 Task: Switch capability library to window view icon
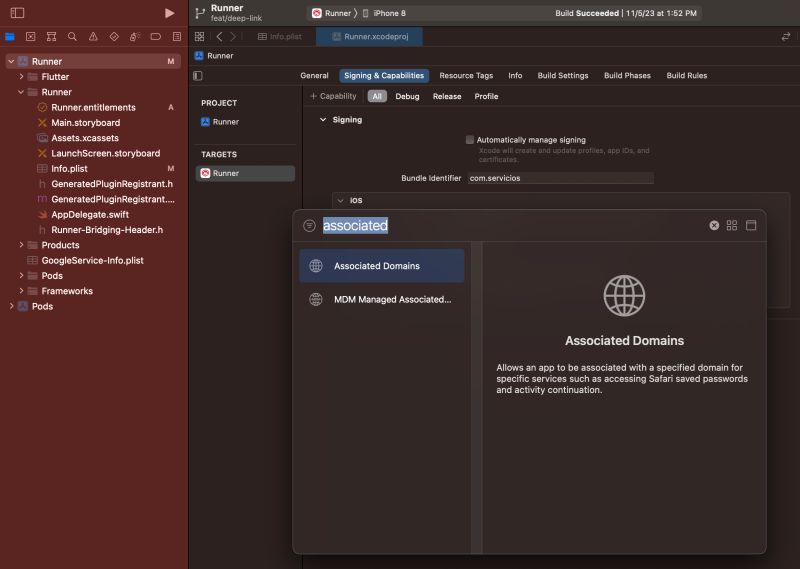tap(751, 226)
